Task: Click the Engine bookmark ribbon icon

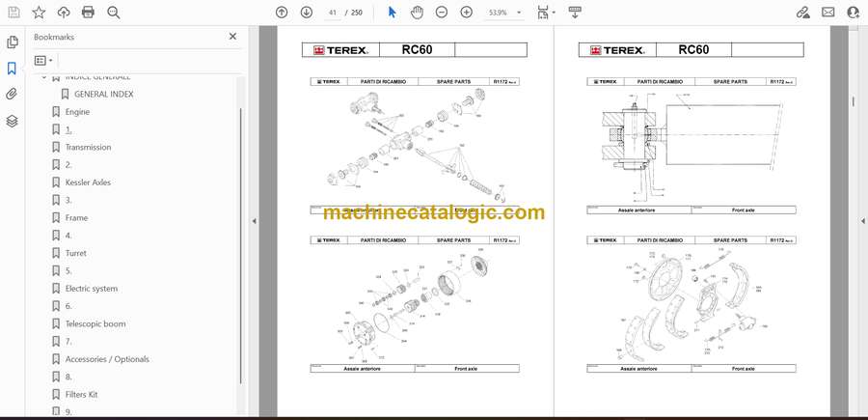Action: tap(56, 112)
